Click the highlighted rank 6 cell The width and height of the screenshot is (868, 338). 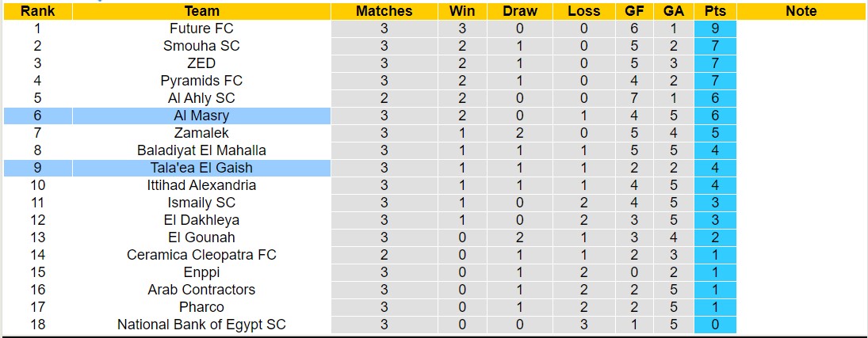pyautogui.click(x=36, y=116)
